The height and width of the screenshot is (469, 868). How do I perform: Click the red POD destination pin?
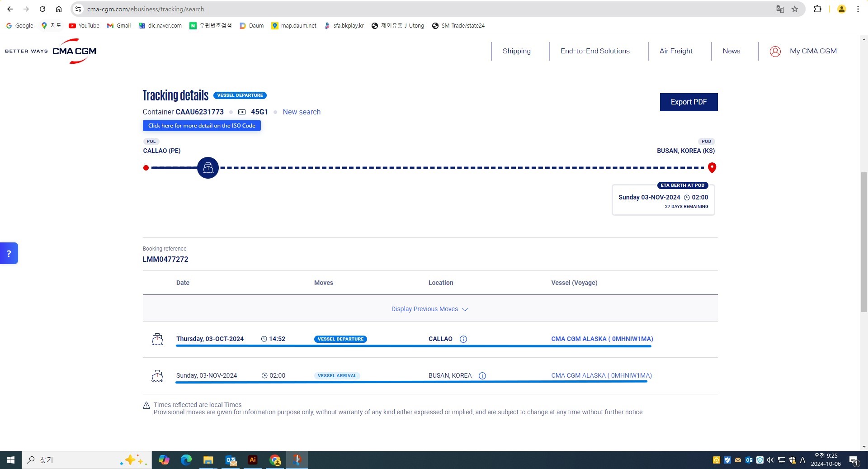[712, 168]
